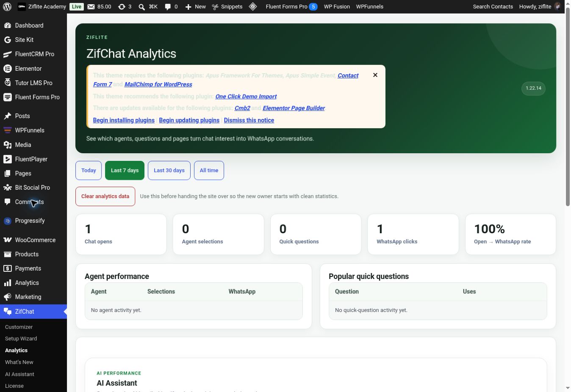
Task: Click the updates icon in admin bar
Action: point(122,7)
